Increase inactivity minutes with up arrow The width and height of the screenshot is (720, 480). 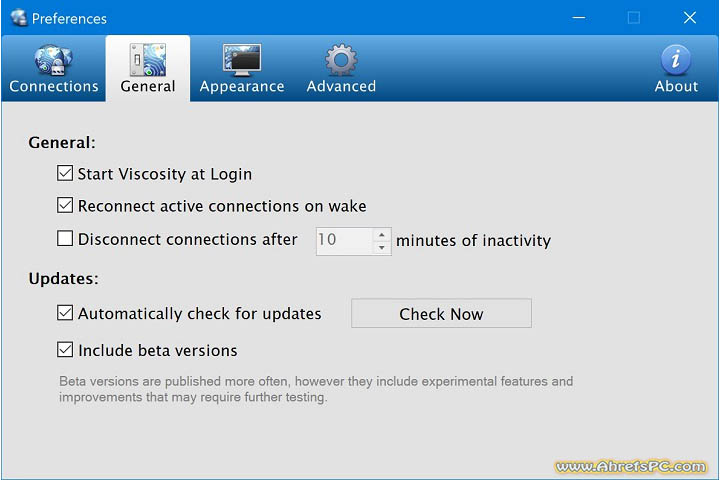click(382, 235)
